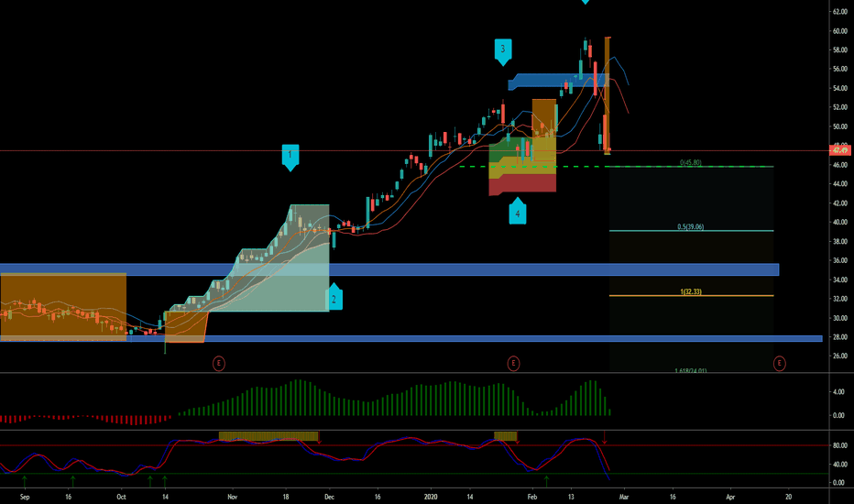854x504 pixels.
Task: Select the cyan callout label numbered 2
Action: (x=334, y=297)
